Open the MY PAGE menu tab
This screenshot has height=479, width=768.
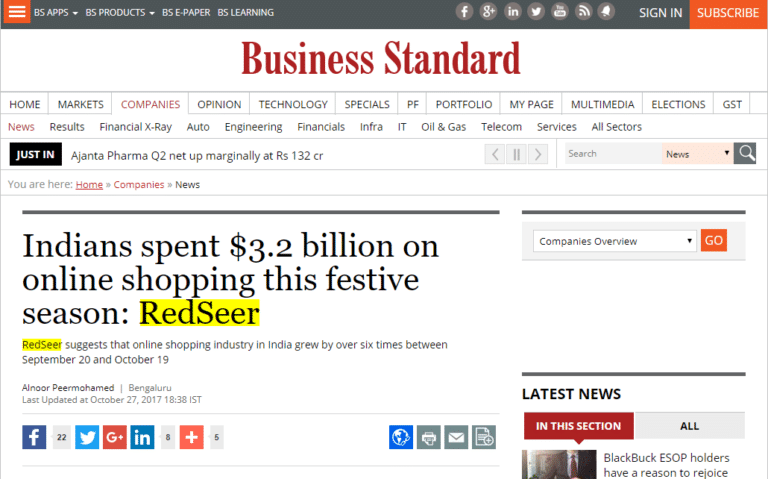click(x=531, y=104)
